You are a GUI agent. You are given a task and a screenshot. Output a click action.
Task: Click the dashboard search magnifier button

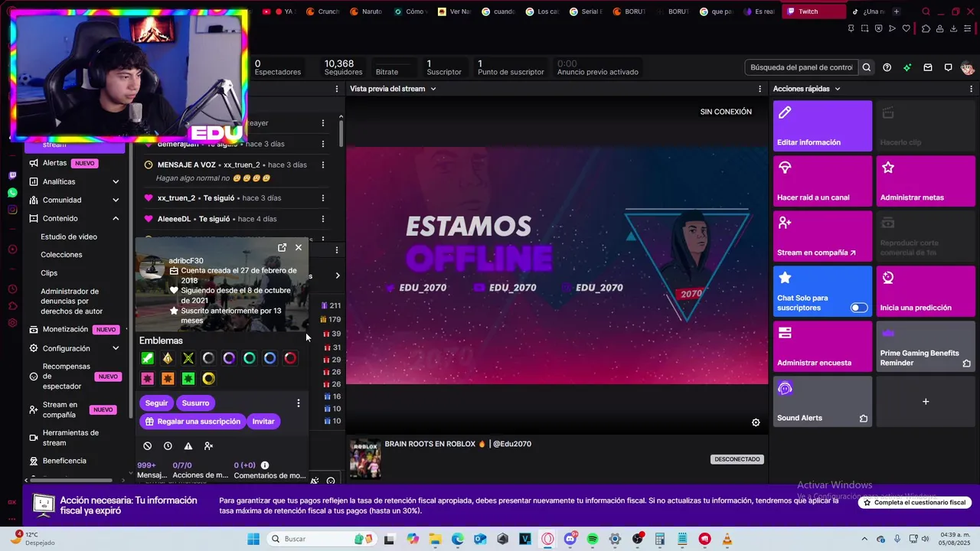867,67
